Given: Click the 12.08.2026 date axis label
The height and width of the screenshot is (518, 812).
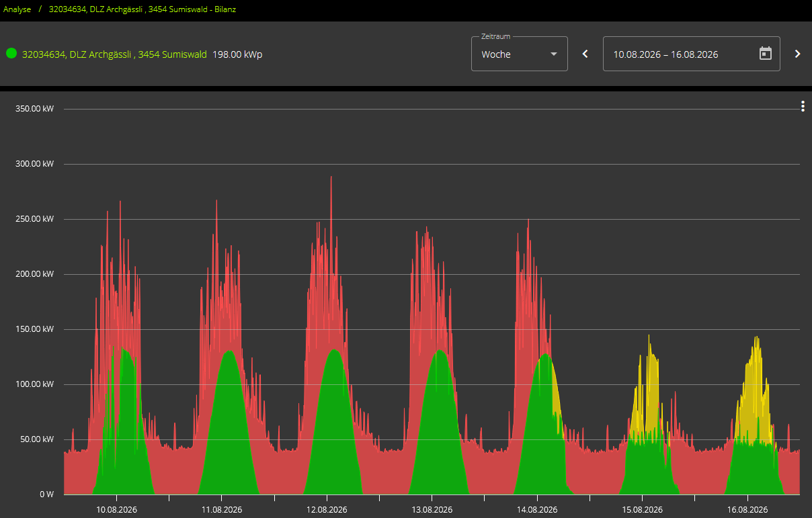Looking at the screenshot, I should coord(327,509).
